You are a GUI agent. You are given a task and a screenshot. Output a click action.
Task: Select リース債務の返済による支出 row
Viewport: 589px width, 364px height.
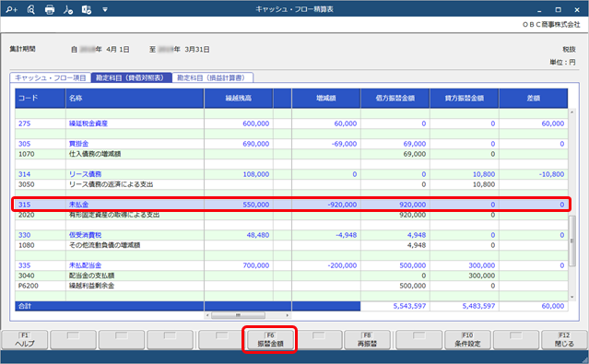[x=291, y=184]
